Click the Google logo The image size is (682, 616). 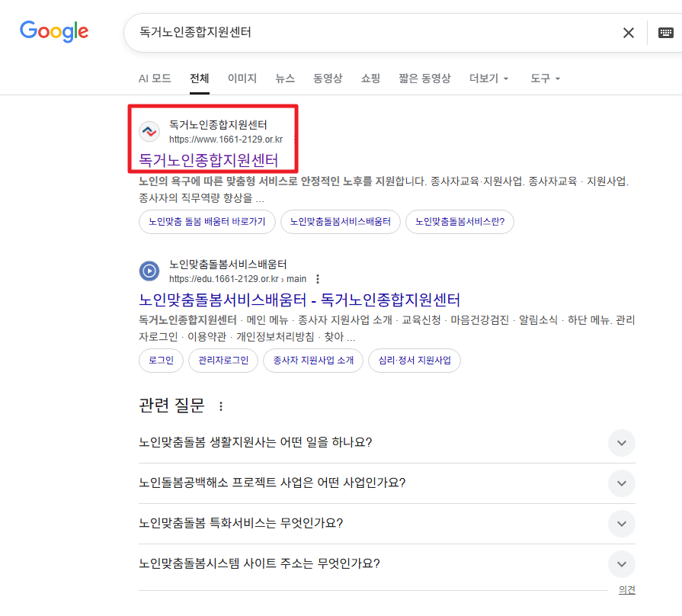[x=53, y=32]
